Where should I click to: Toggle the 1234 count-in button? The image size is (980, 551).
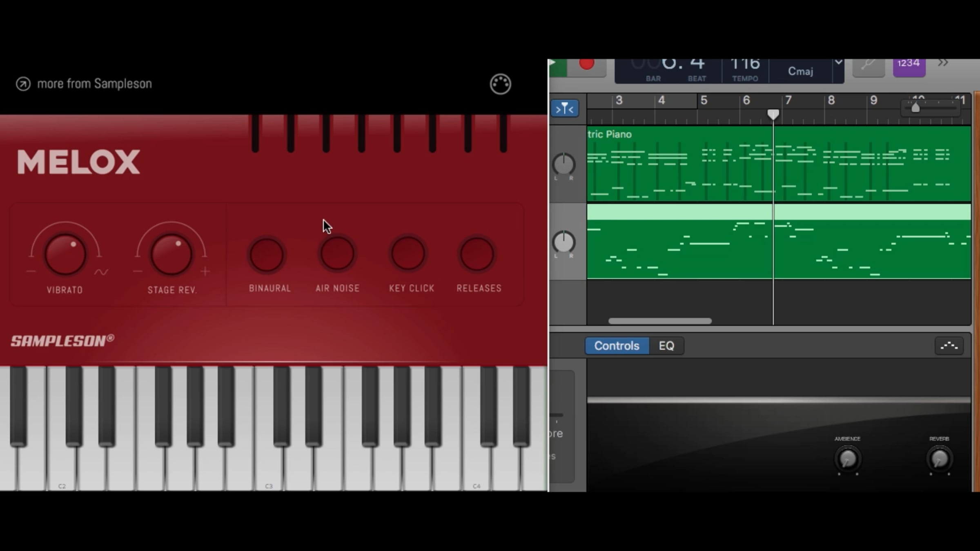909,67
